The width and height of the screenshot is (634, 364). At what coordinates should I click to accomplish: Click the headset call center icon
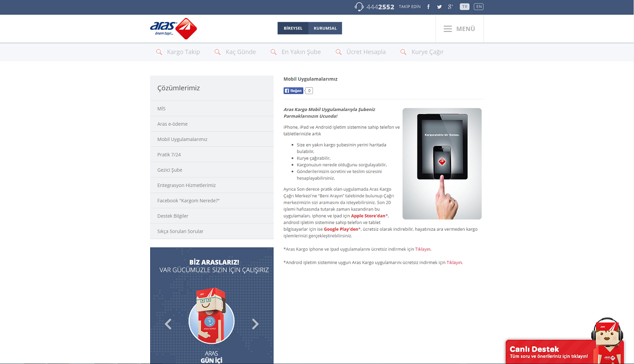pyautogui.click(x=359, y=7)
